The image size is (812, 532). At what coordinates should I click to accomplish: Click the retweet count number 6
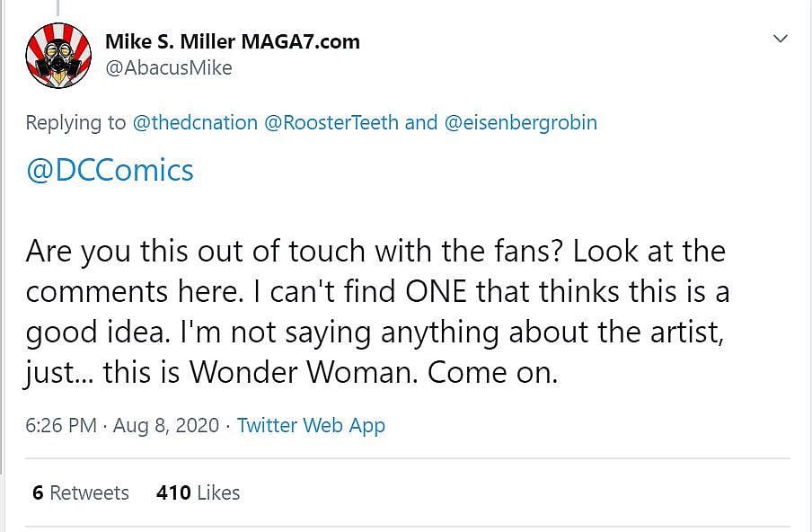38,492
